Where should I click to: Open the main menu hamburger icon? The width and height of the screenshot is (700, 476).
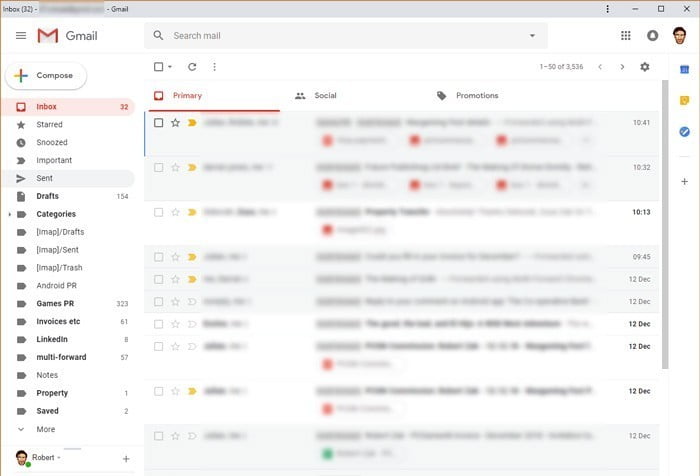coord(21,35)
